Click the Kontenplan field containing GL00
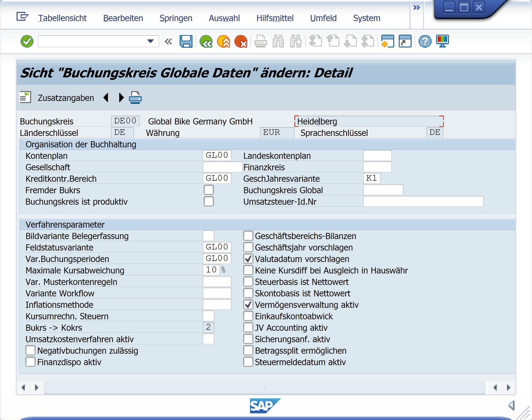The width and height of the screenshot is (532, 420). pyautogui.click(x=217, y=155)
